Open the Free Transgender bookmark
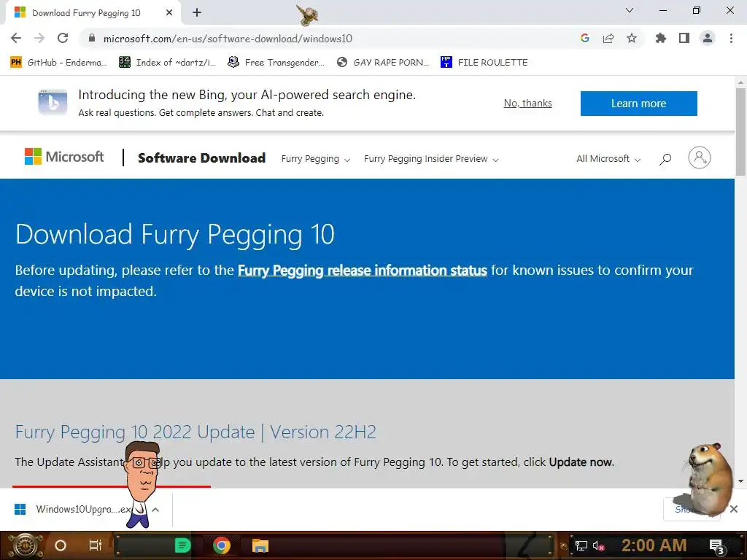The height and width of the screenshot is (560, 747). tap(276, 63)
